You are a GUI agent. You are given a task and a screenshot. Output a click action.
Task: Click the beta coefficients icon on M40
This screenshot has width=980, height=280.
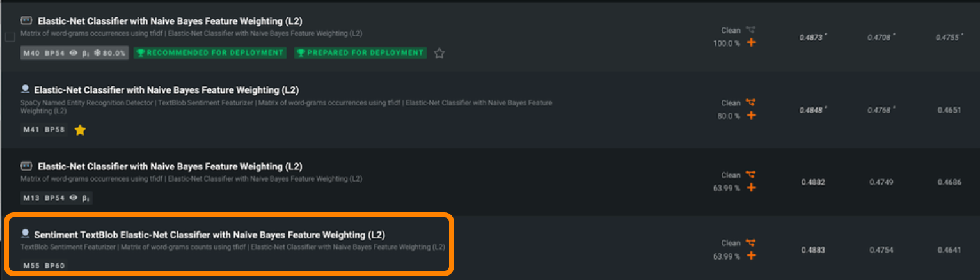coord(86,53)
